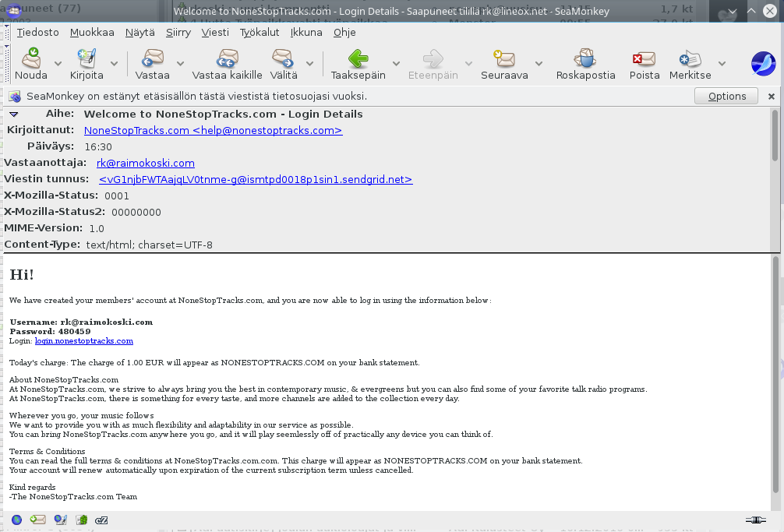
Task: Open Ohje help menu
Action: pos(344,33)
